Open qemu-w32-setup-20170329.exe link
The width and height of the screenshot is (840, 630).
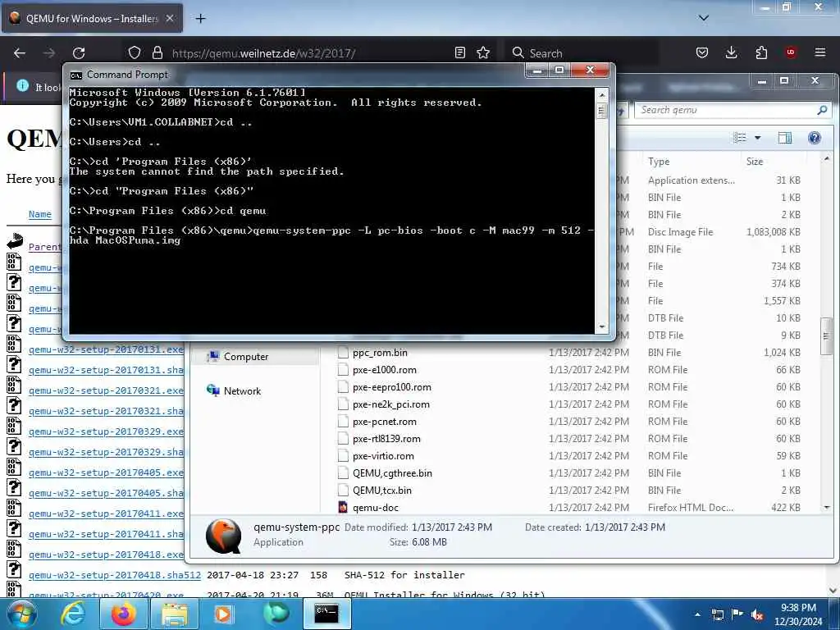pyautogui.click(x=106, y=431)
